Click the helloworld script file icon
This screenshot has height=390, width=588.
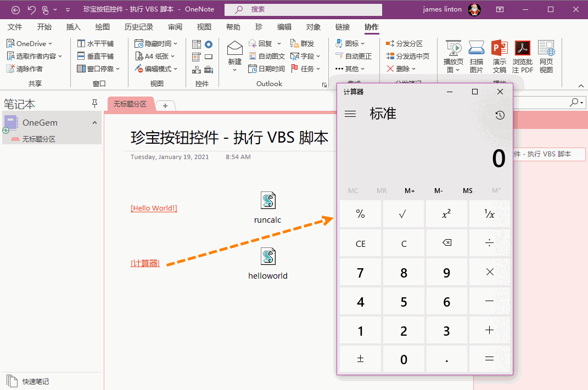[268, 256]
